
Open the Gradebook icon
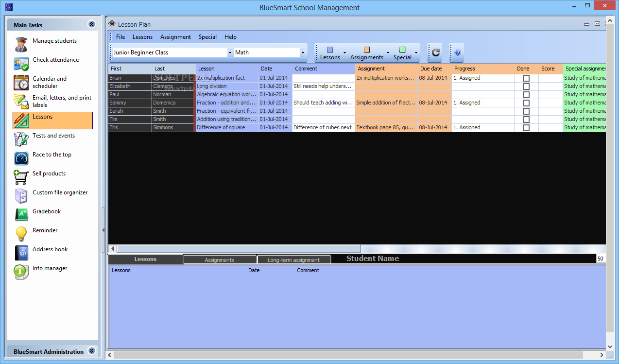21,215
